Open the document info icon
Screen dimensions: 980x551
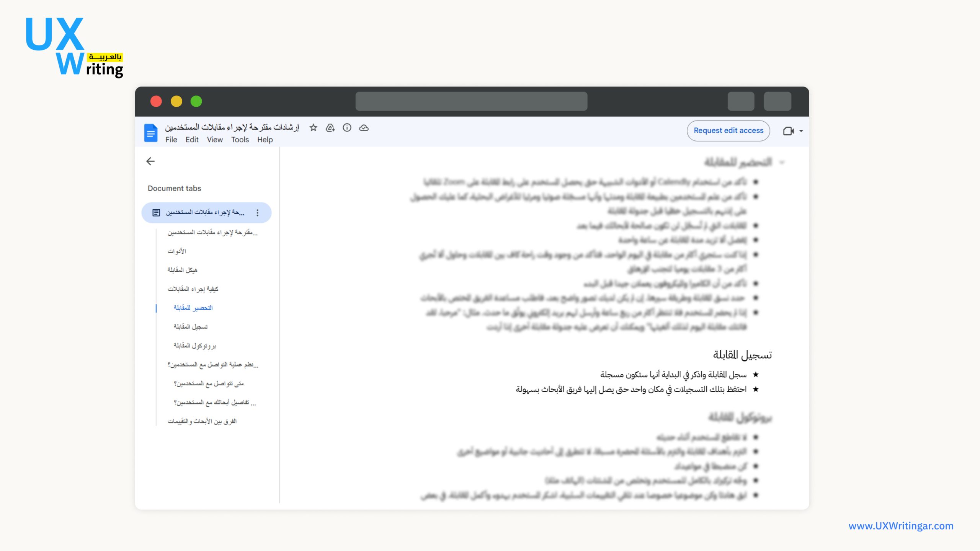coord(347,128)
